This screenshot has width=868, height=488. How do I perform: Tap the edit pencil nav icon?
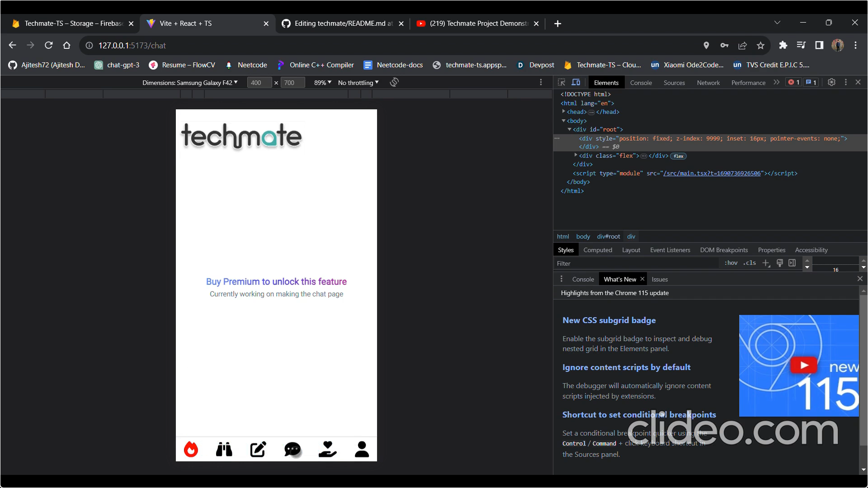258,449
